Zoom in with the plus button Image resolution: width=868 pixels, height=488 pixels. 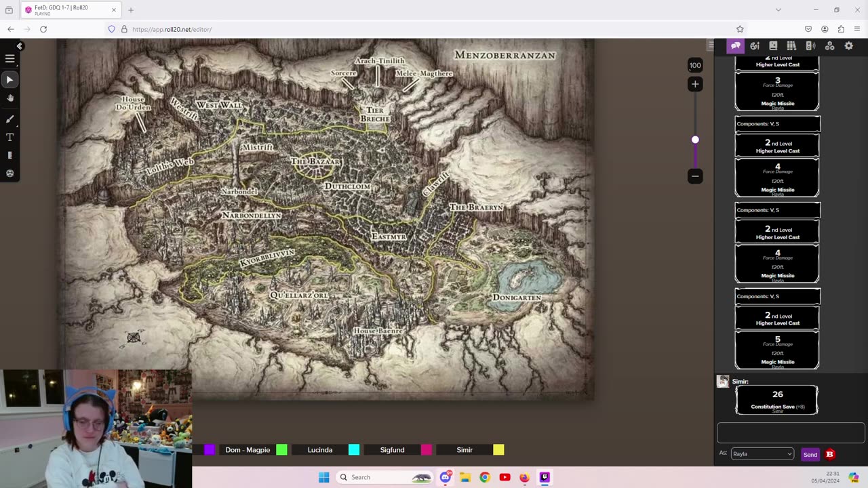(x=695, y=84)
